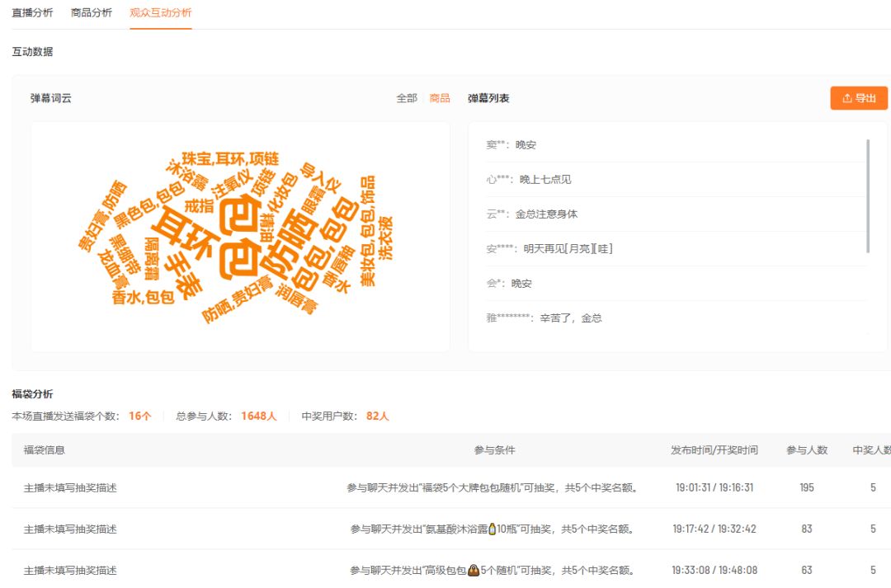Click the 参与人数 column header
Viewport: 891px width, 588px height.
pyautogui.click(x=806, y=449)
